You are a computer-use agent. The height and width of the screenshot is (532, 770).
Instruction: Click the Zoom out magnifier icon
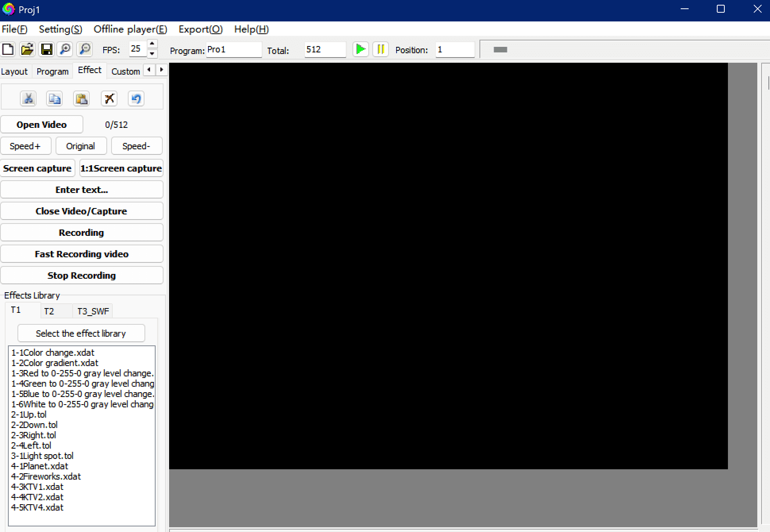(x=85, y=49)
